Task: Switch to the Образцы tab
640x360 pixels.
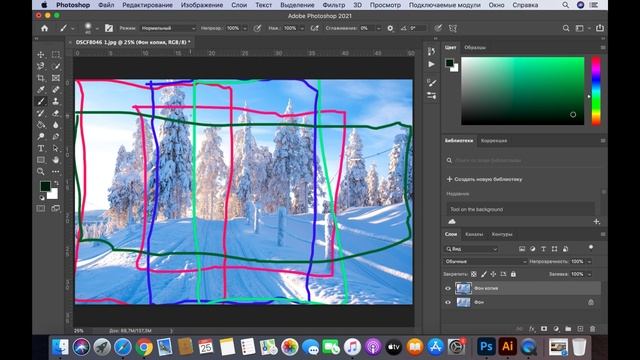Action: [x=475, y=47]
